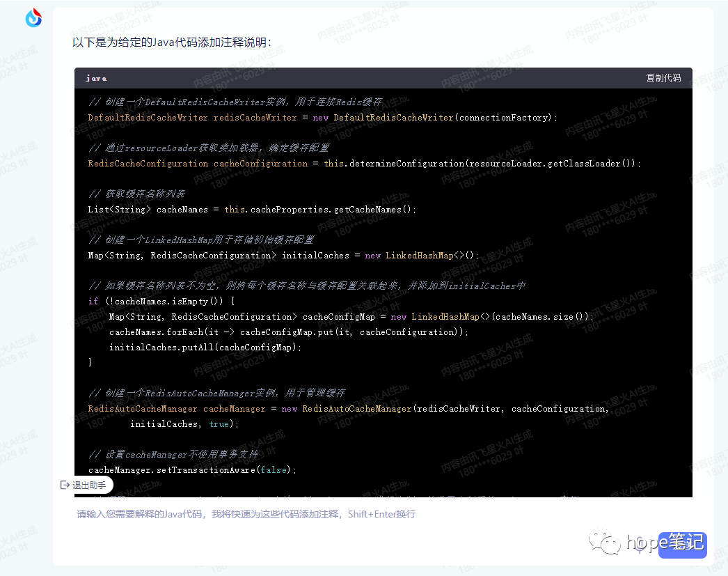This screenshot has height=576, width=728.
Task: Click line 'Map<String, RedisCacheConfiguration> initialCaches'
Action: click(283, 256)
